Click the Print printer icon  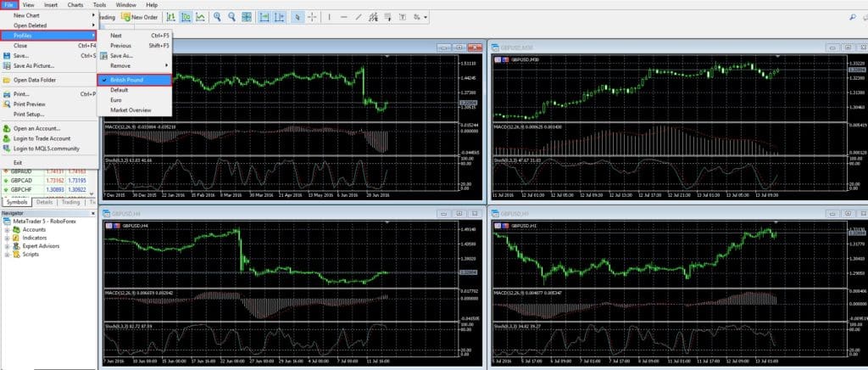tap(7, 94)
